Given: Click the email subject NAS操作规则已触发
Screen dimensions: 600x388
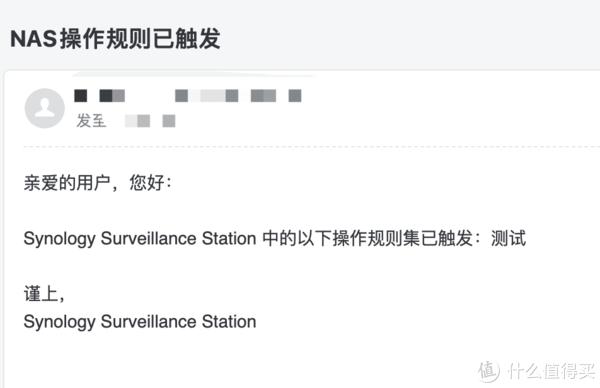Looking at the screenshot, I should [115, 39].
